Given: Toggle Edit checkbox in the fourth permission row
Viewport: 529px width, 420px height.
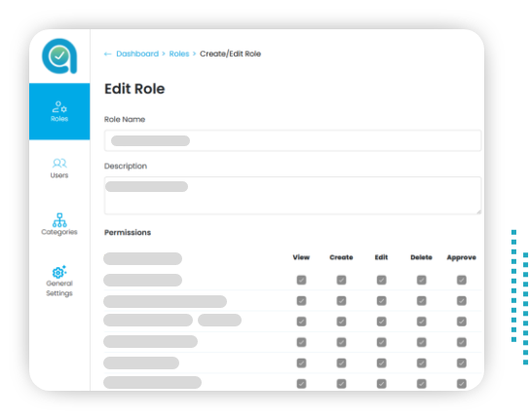Looking at the screenshot, I should [x=382, y=342].
